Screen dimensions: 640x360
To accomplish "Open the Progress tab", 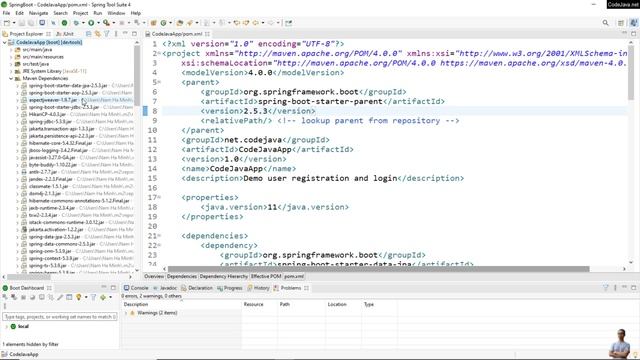I will [230, 288].
